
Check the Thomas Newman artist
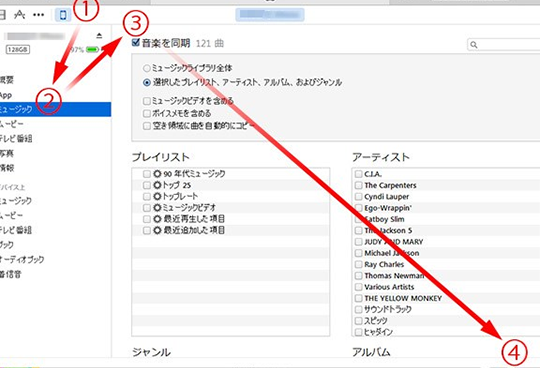[x=359, y=276]
